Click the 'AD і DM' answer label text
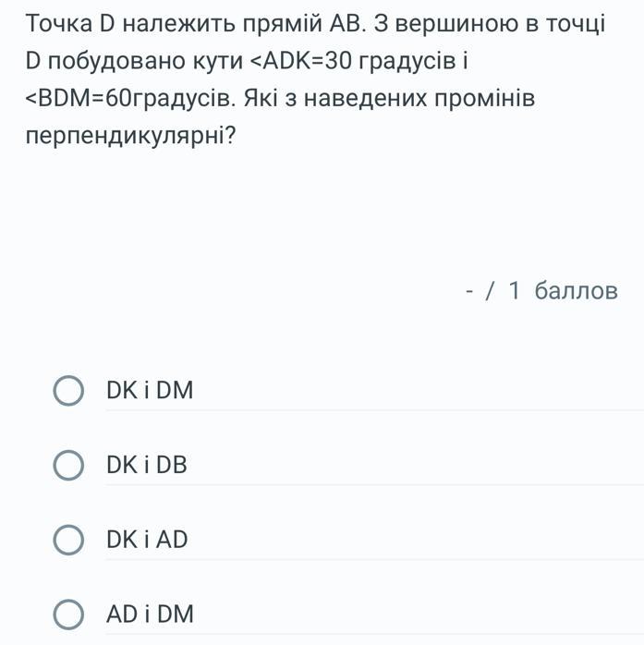Screen dimensions: 644x645 click(150, 615)
